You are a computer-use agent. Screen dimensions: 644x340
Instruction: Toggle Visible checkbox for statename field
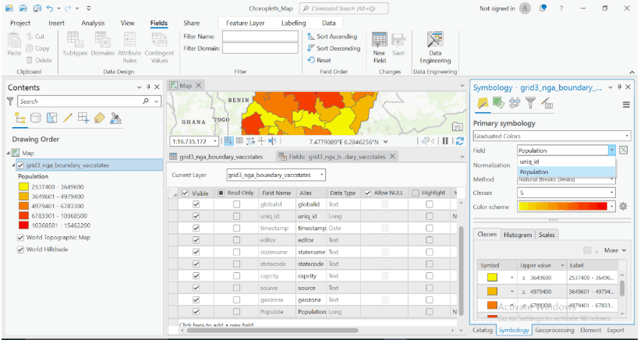pos(196,252)
